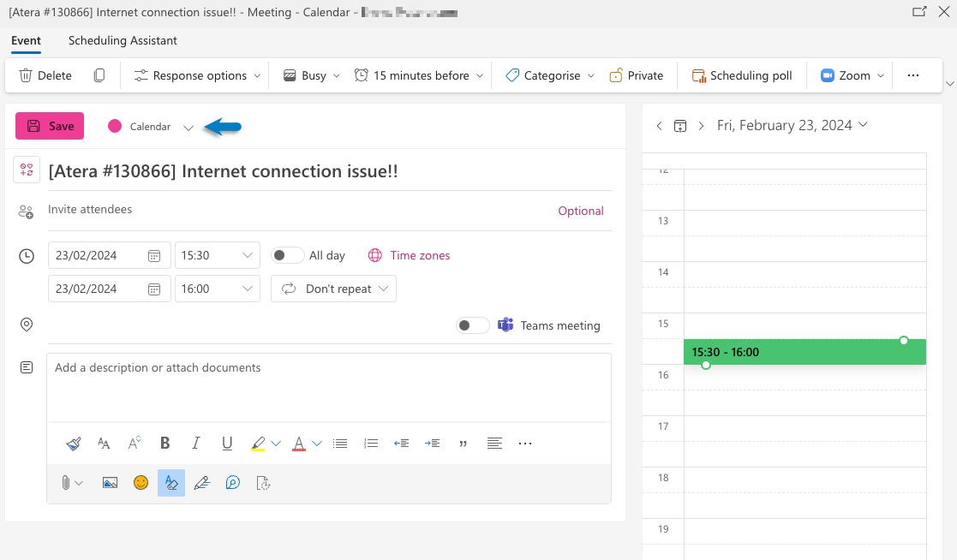
Task: Click the description text area
Action: pyautogui.click(x=329, y=387)
